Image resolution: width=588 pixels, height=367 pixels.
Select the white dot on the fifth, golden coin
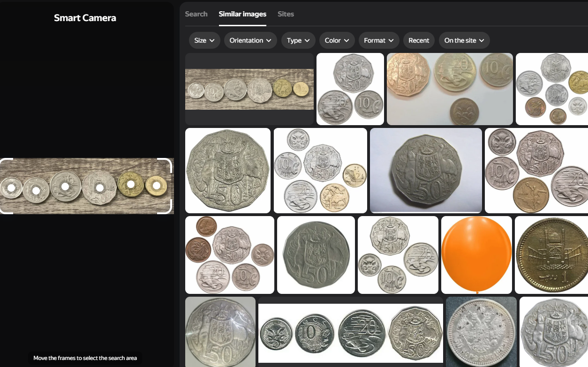(x=131, y=184)
